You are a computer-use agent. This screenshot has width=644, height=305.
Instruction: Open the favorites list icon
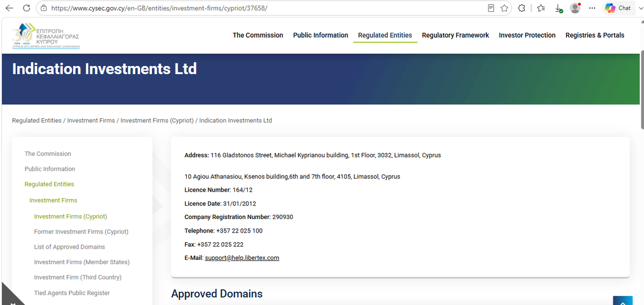coord(541,8)
